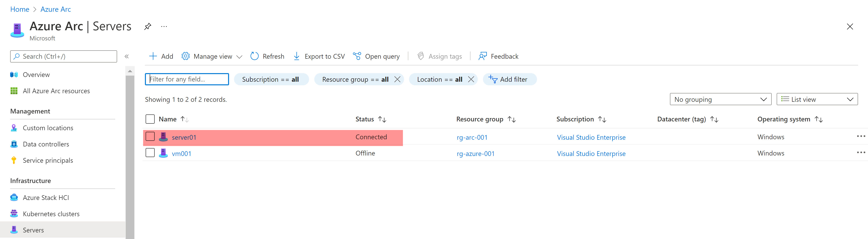Image resolution: width=868 pixels, height=239 pixels.
Task: Click the Assign tags icon
Action: pos(421,56)
